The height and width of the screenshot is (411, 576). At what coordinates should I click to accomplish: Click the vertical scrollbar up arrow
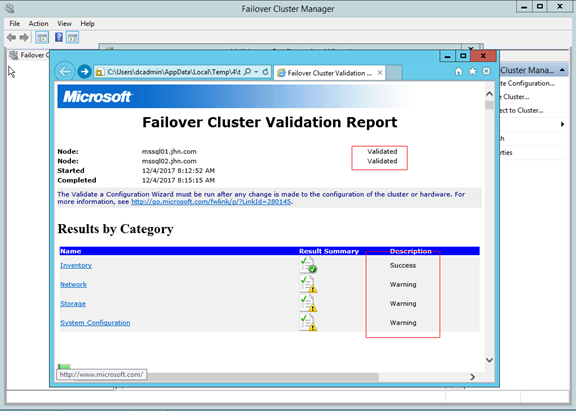(x=489, y=94)
